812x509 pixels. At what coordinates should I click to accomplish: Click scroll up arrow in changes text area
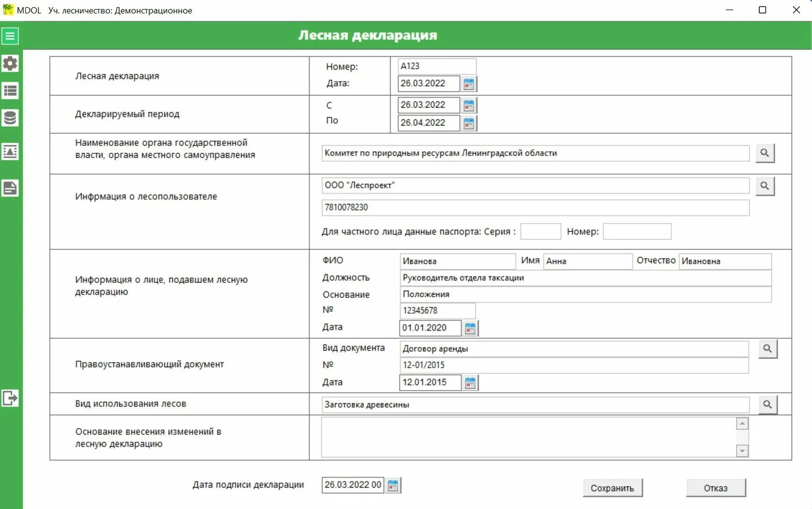click(742, 424)
